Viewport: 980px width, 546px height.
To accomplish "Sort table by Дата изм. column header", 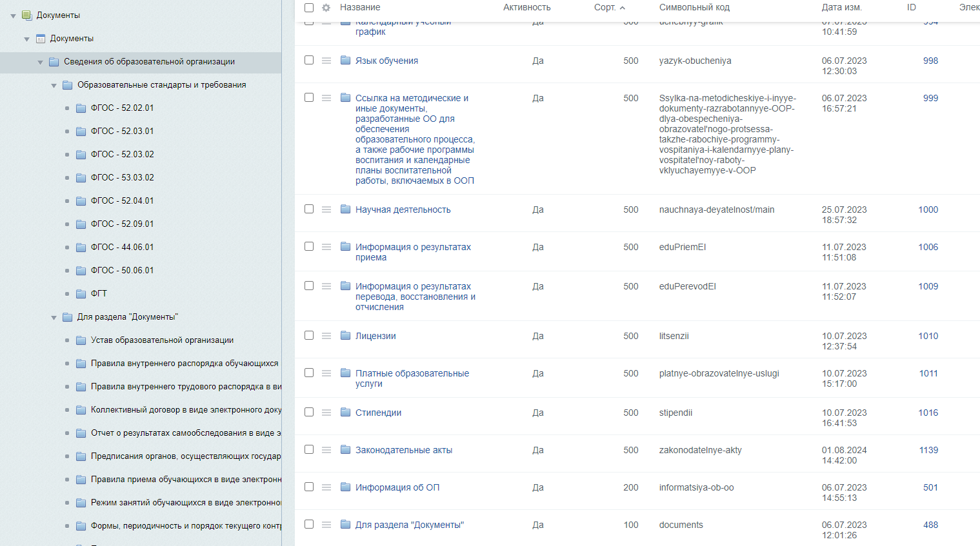I will click(x=841, y=8).
